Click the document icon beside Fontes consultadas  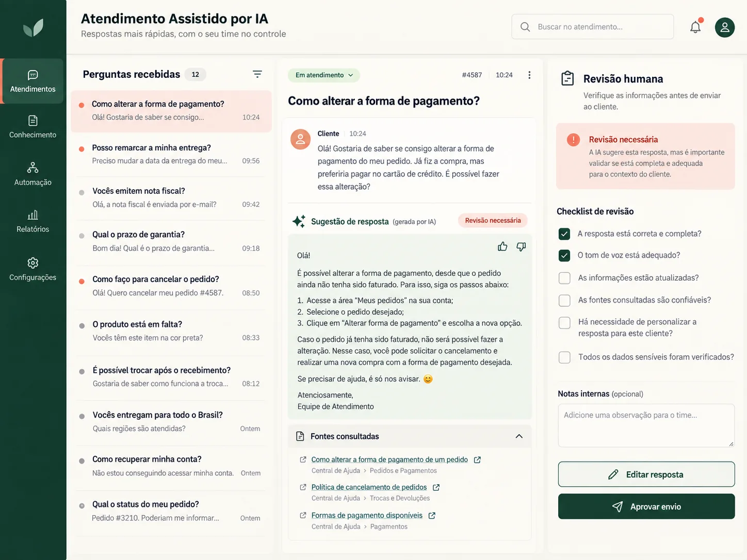tap(300, 436)
